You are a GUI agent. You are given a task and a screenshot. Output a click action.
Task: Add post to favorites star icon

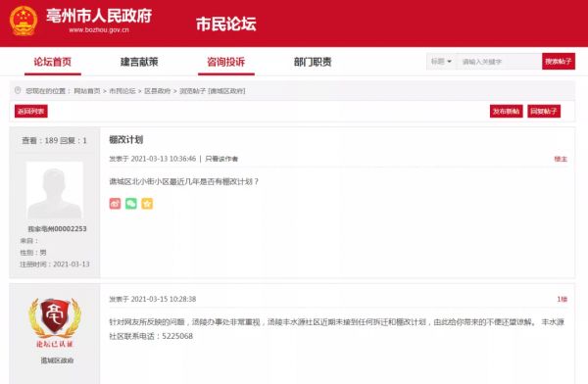tap(147, 203)
